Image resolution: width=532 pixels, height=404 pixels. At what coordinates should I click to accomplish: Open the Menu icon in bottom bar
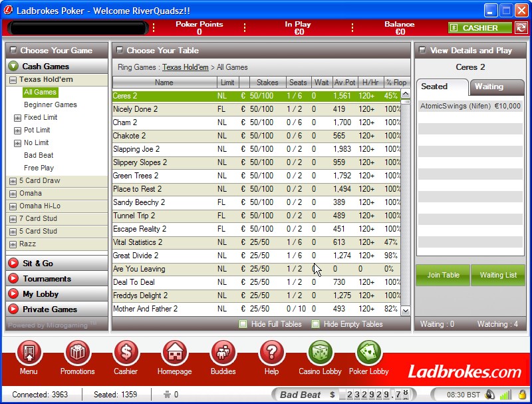pyautogui.click(x=29, y=353)
